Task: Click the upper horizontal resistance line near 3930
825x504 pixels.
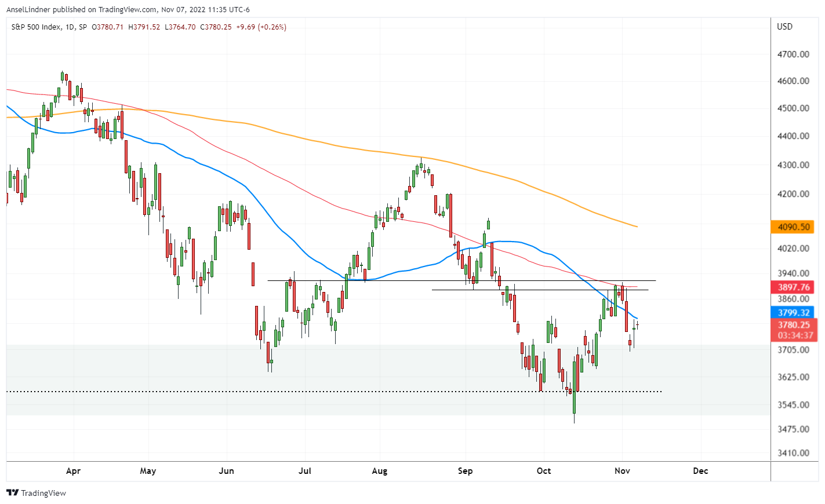Action: [x=406, y=280]
